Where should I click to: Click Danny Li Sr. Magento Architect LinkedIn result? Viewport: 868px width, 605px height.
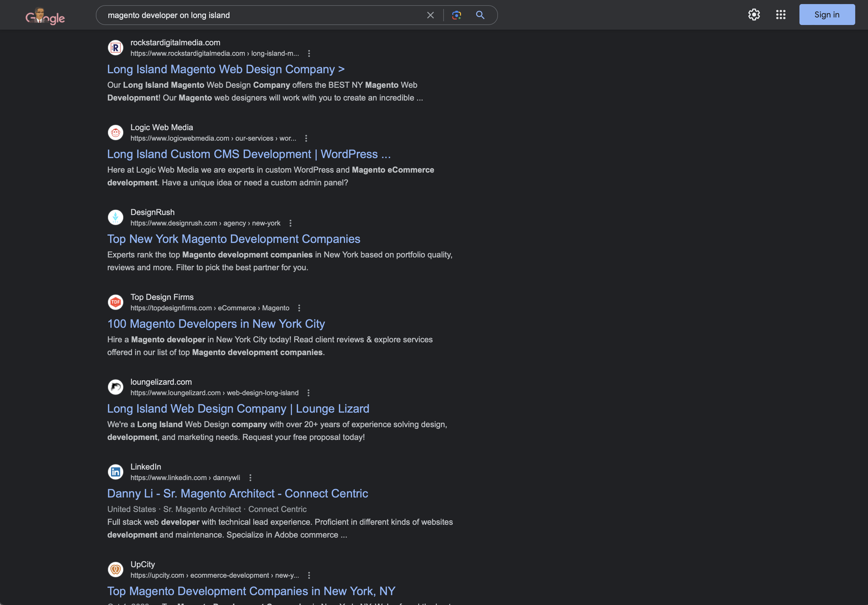pos(237,493)
